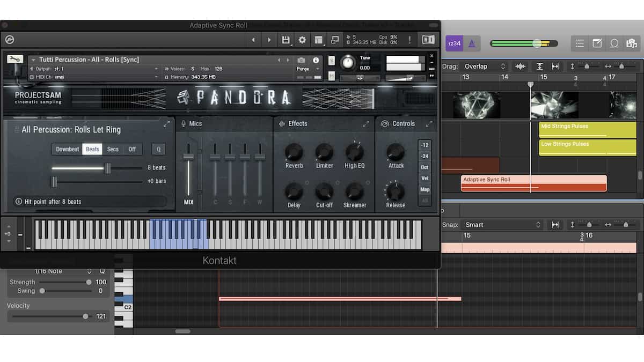
Task: Click the Mics panel header
Action: coord(196,124)
